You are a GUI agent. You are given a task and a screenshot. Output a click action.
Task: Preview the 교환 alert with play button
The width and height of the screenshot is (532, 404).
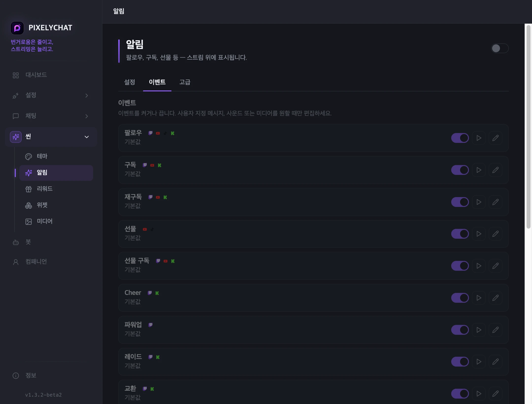(x=479, y=394)
